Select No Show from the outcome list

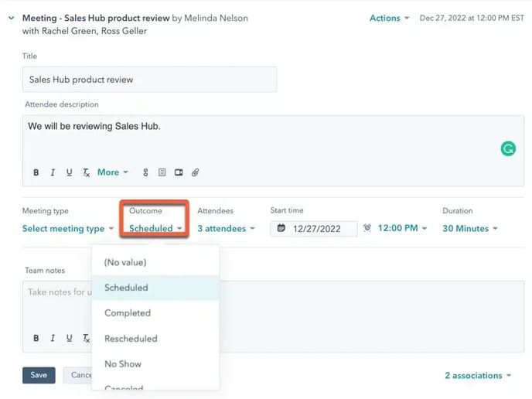click(155, 364)
